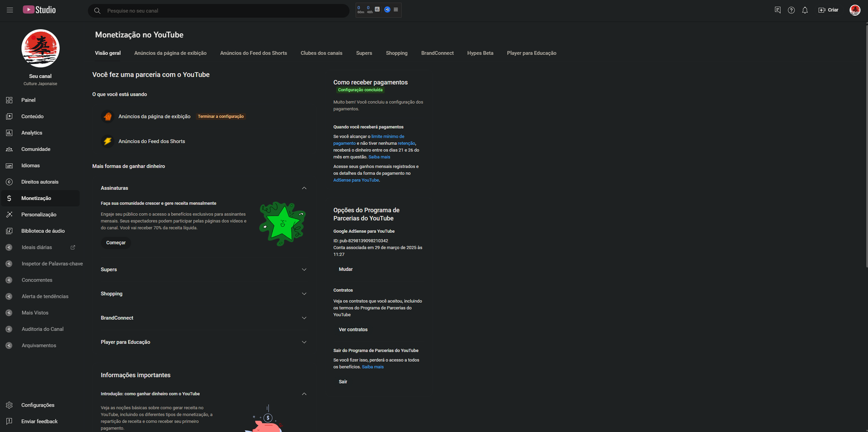Open the hamburger navigation menu
The height and width of the screenshot is (432, 868).
(10, 10)
